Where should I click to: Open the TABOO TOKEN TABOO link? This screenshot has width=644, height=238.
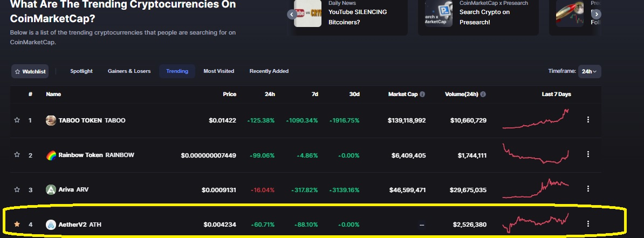pos(92,120)
